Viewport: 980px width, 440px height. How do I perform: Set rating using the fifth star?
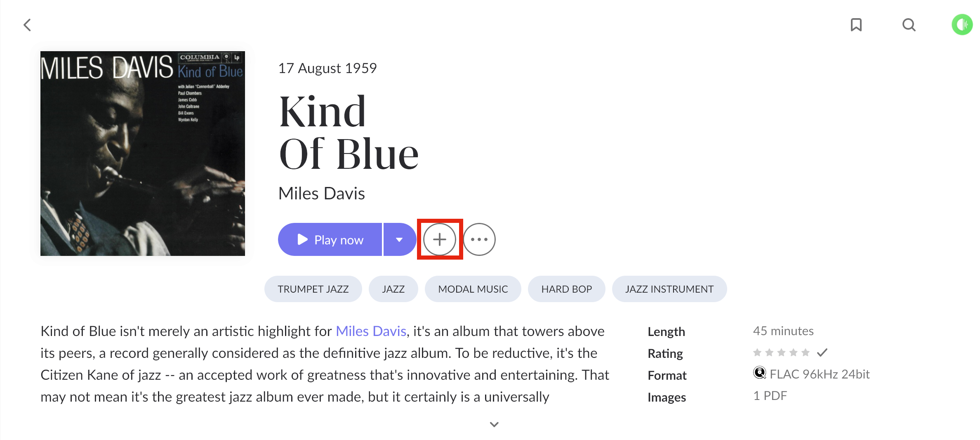[805, 352]
